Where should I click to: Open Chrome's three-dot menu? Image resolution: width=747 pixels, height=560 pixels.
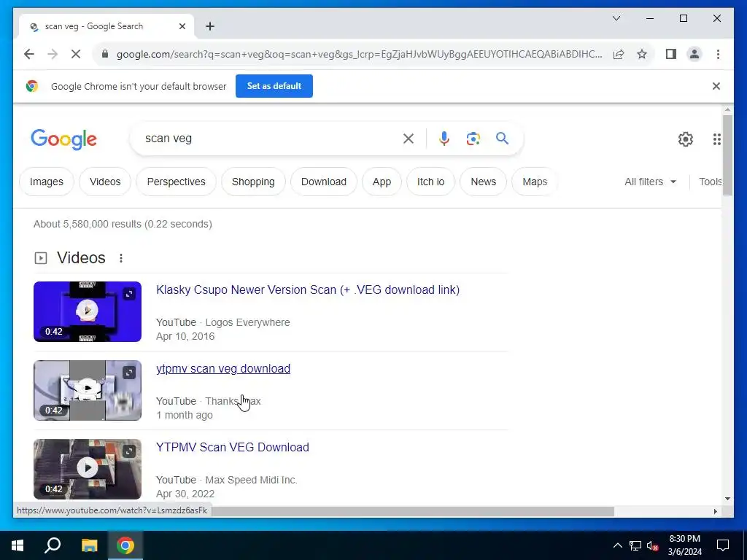[x=718, y=54]
